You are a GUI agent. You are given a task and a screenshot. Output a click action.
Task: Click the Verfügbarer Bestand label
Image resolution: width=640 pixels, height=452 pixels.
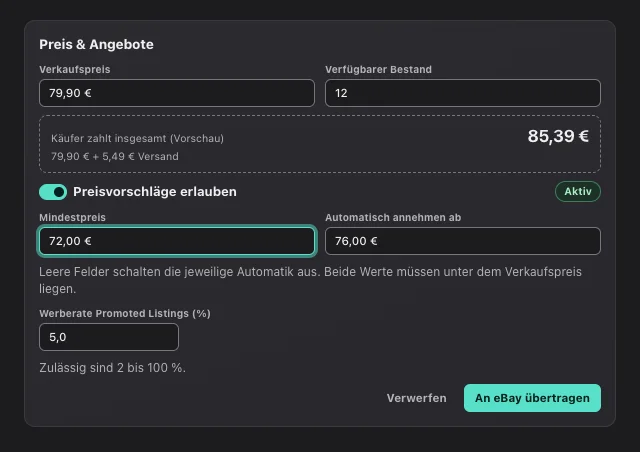[x=378, y=69]
